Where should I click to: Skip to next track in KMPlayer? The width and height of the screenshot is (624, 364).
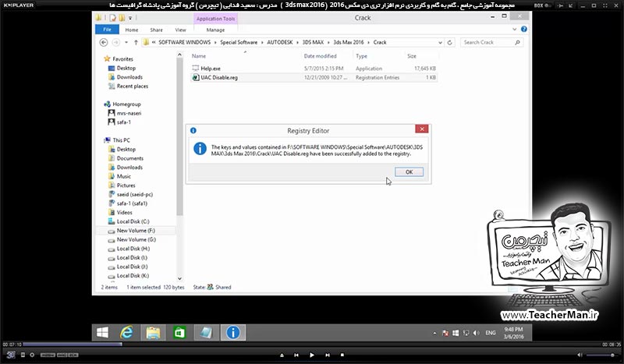pos(327,355)
